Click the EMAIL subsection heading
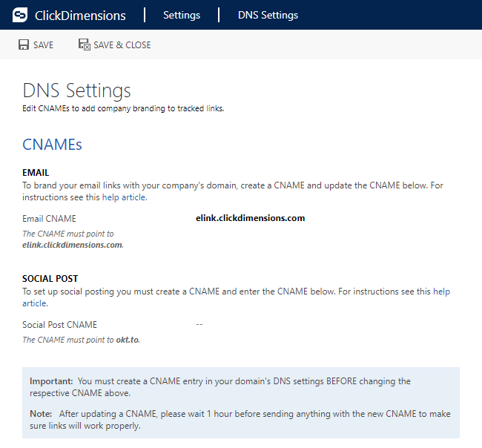This screenshot has height=448, width=482. click(36, 173)
